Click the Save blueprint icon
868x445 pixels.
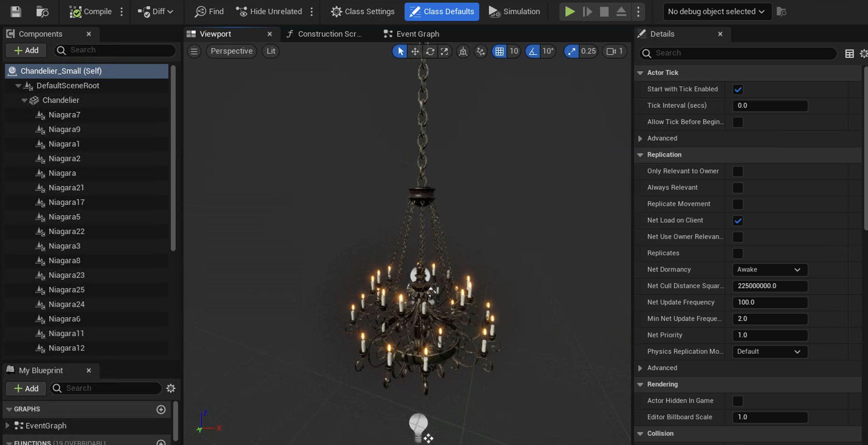16,11
